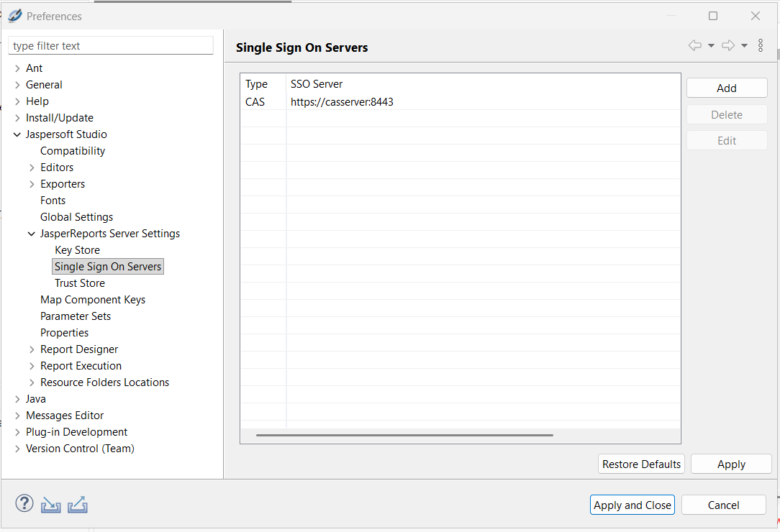The width and height of the screenshot is (780, 532).
Task: Click the export preferences icon
Action: click(78, 505)
